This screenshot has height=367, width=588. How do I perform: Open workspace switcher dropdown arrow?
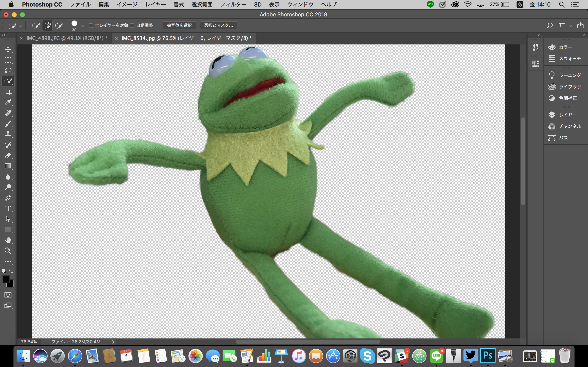[570, 26]
